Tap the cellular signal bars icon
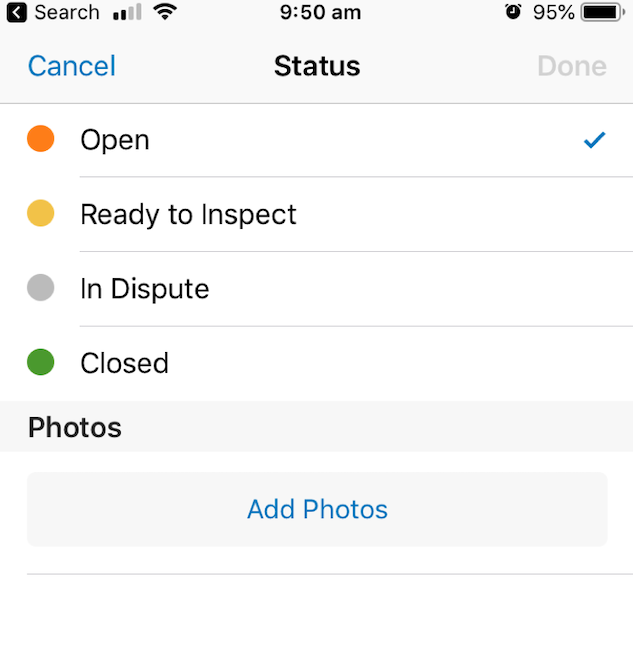The image size is (633, 650). [x=127, y=12]
